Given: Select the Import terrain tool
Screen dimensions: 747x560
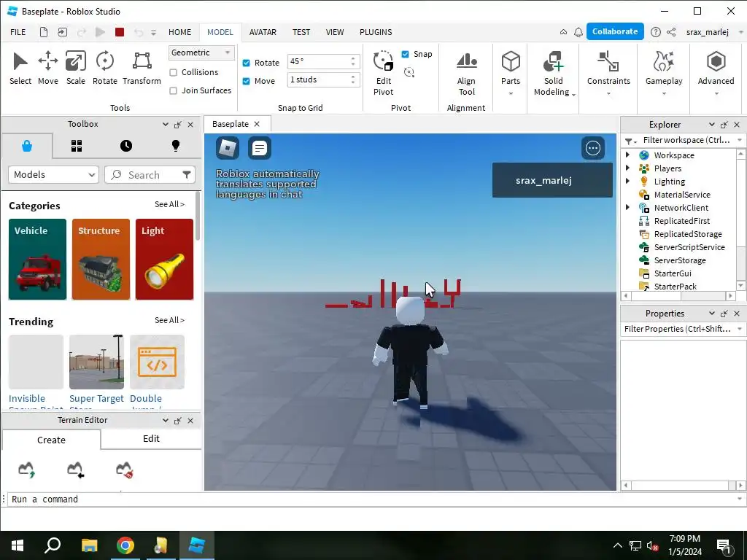Looking at the screenshot, I should click(x=75, y=470).
